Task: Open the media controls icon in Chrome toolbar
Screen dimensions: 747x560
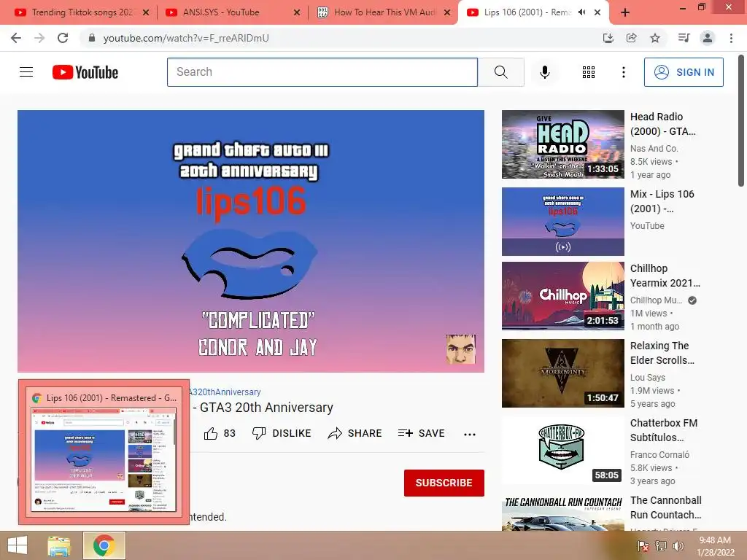Action: coord(684,38)
